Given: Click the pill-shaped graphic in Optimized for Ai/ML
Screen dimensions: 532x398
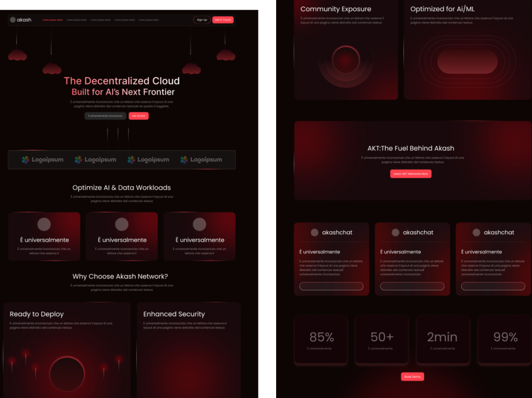Looking at the screenshot, I should pos(467,61).
